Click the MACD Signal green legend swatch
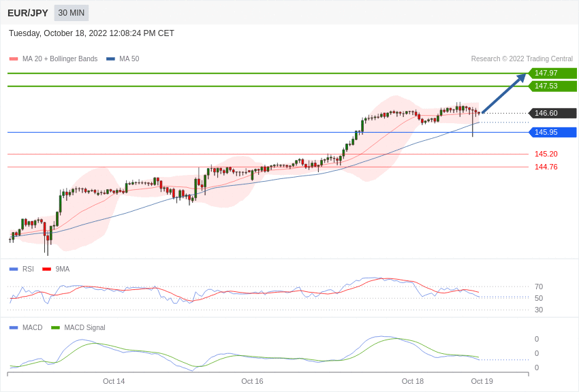 [x=55, y=327]
